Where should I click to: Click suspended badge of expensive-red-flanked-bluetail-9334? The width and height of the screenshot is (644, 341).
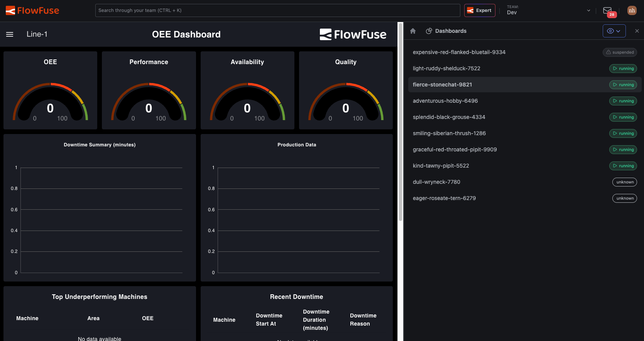(620, 52)
